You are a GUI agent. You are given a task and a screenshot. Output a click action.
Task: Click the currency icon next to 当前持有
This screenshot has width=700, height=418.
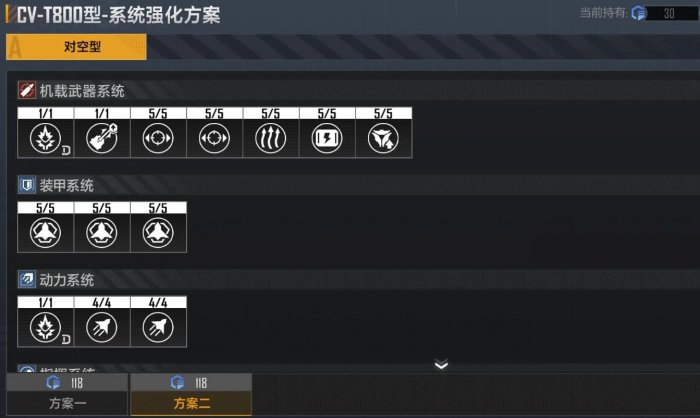pyautogui.click(x=638, y=13)
